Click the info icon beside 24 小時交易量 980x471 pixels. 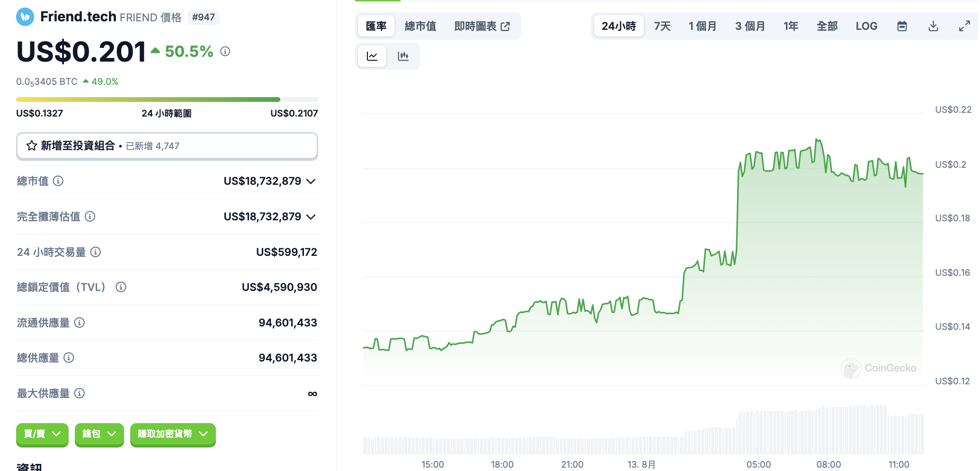(96, 252)
